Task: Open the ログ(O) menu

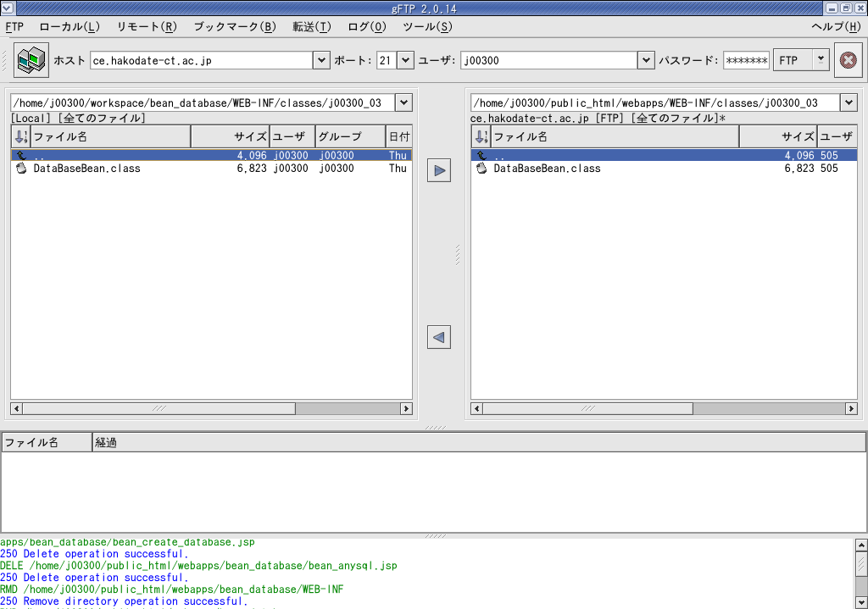Action: 366,26
